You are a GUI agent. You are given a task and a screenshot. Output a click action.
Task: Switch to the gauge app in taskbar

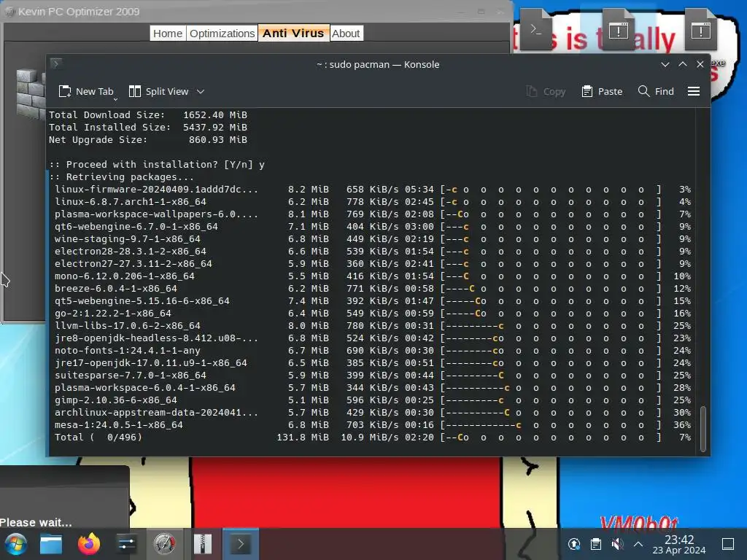coord(164,544)
